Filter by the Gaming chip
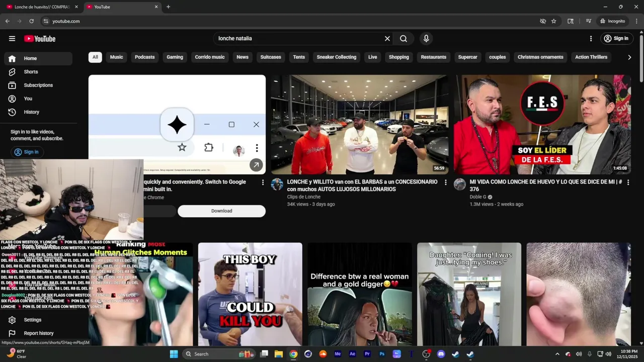Image resolution: width=644 pixels, height=362 pixels. [x=175, y=57]
